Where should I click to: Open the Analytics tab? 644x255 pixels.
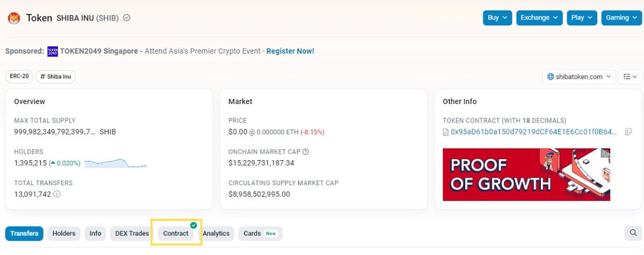(216, 234)
